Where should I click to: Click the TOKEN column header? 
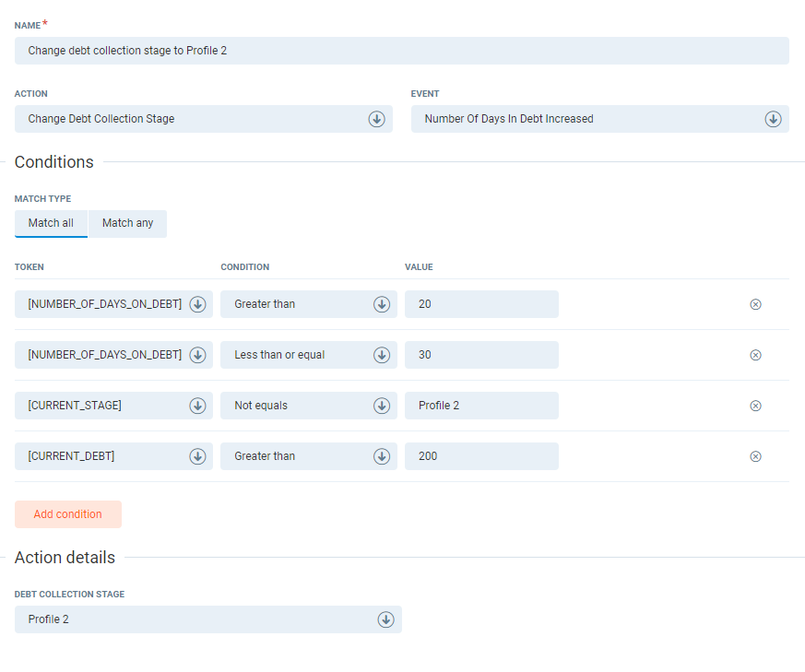pos(30,267)
